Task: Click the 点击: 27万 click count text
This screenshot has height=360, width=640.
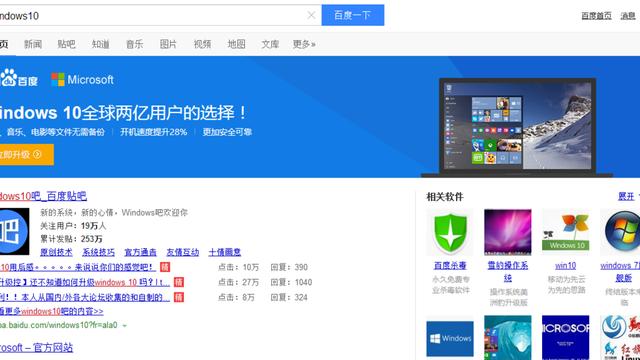Action: pos(239,282)
